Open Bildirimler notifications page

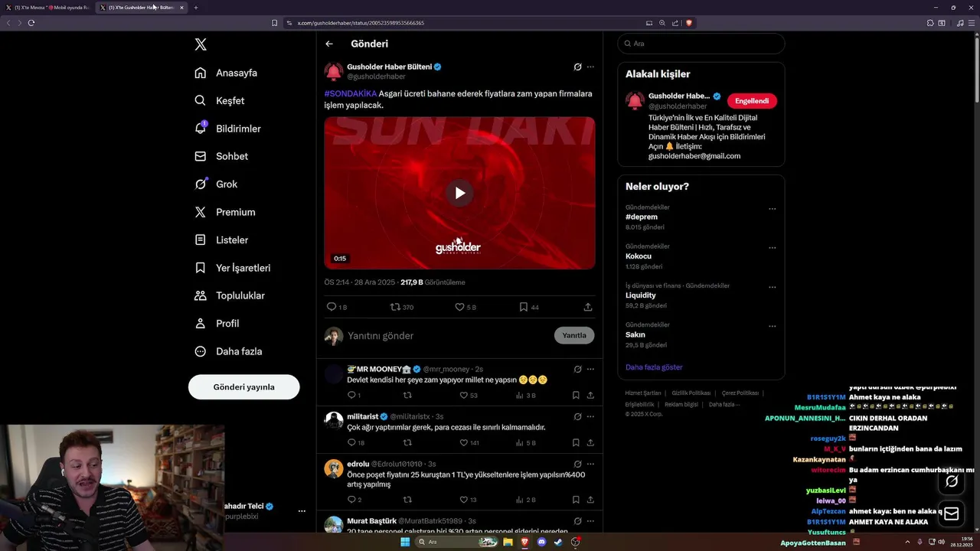[x=227, y=129]
